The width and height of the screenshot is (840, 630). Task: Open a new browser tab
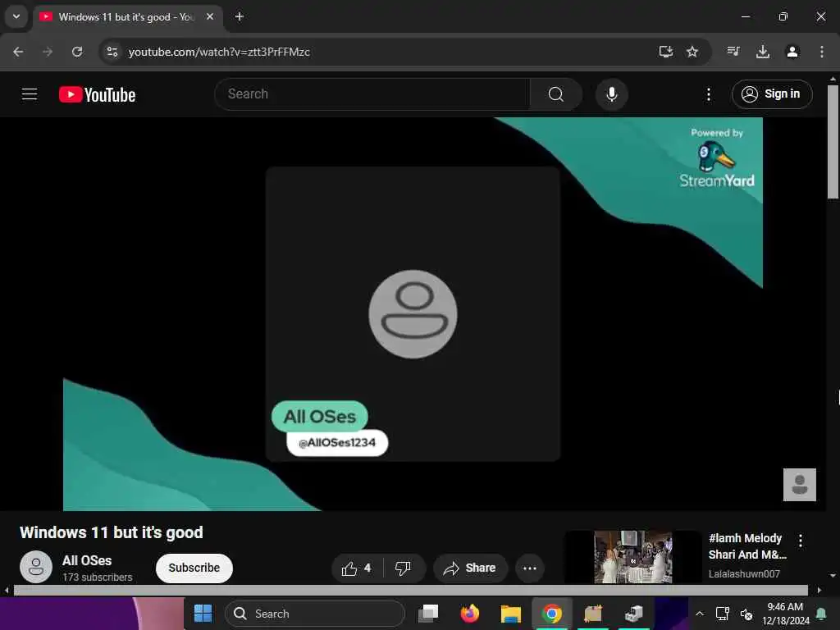[240, 16]
